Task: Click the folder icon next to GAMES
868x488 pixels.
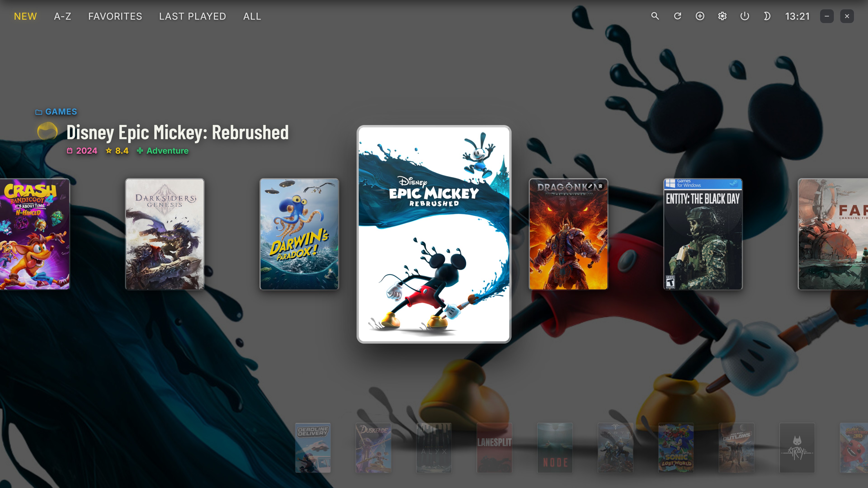Action: click(39, 112)
